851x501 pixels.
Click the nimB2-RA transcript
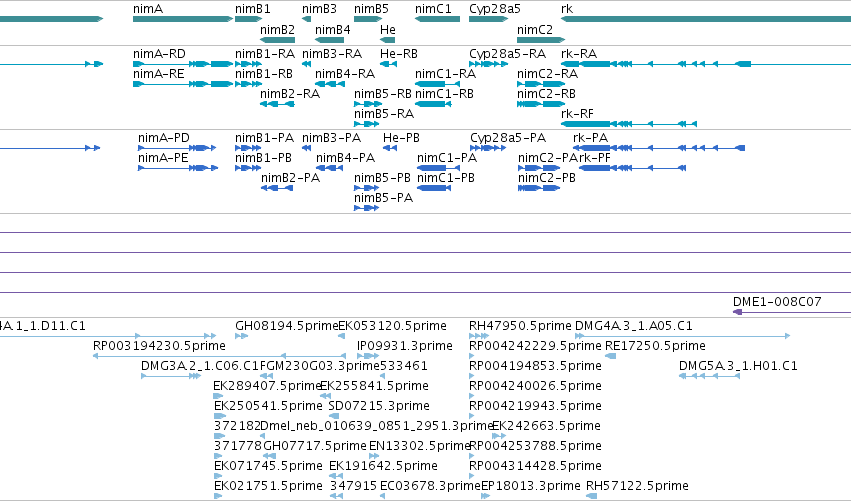pyautogui.click(x=277, y=104)
